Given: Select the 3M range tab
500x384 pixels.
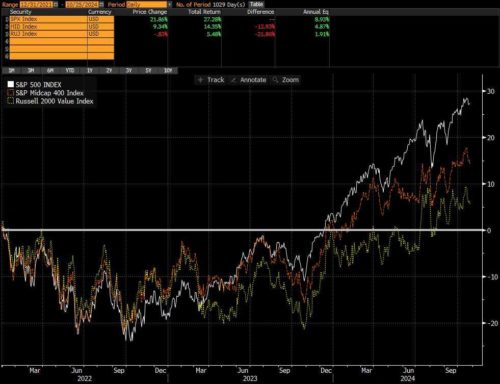Looking at the screenshot, I should 31,71.
